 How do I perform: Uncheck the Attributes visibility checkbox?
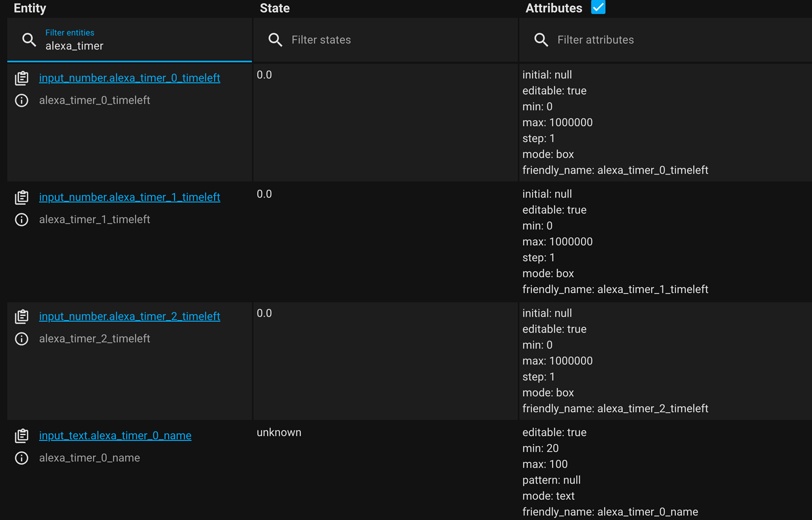pyautogui.click(x=598, y=8)
